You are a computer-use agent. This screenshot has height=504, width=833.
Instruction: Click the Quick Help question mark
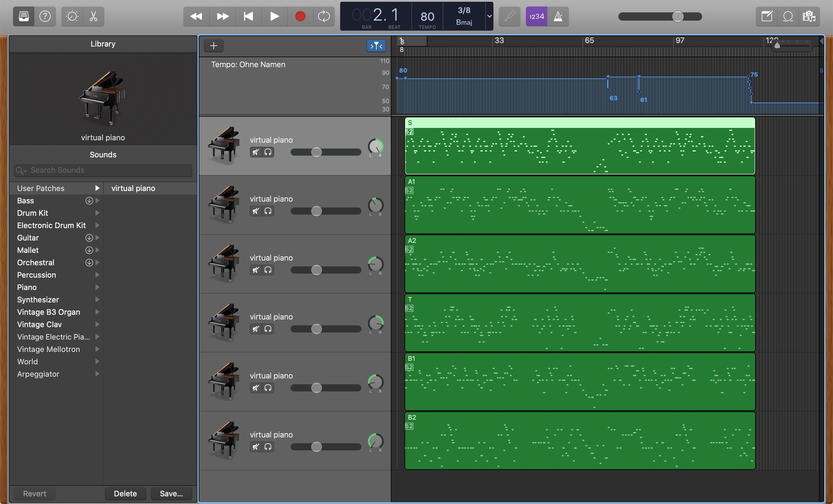coord(45,16)
